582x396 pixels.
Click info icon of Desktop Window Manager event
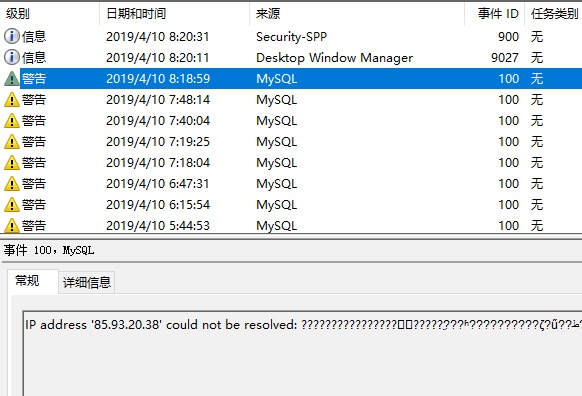(x=12, y=58)
